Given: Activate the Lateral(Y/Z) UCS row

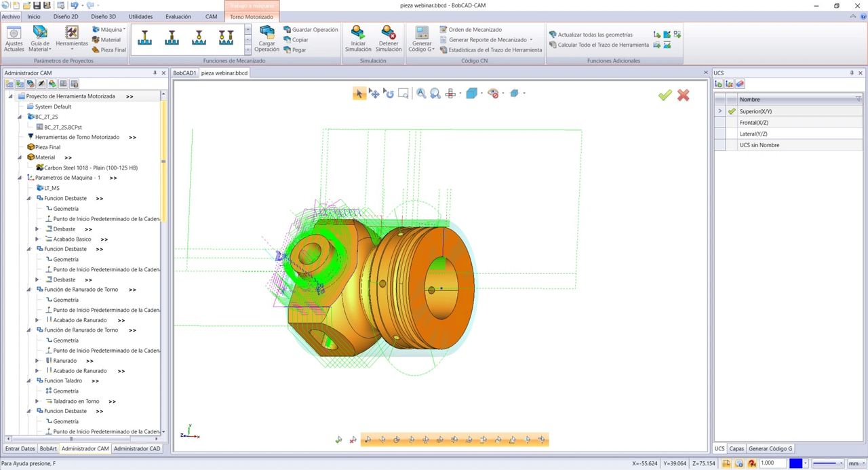Looking at the screenshot, I should pyautogui.click(x=753, y=134).
